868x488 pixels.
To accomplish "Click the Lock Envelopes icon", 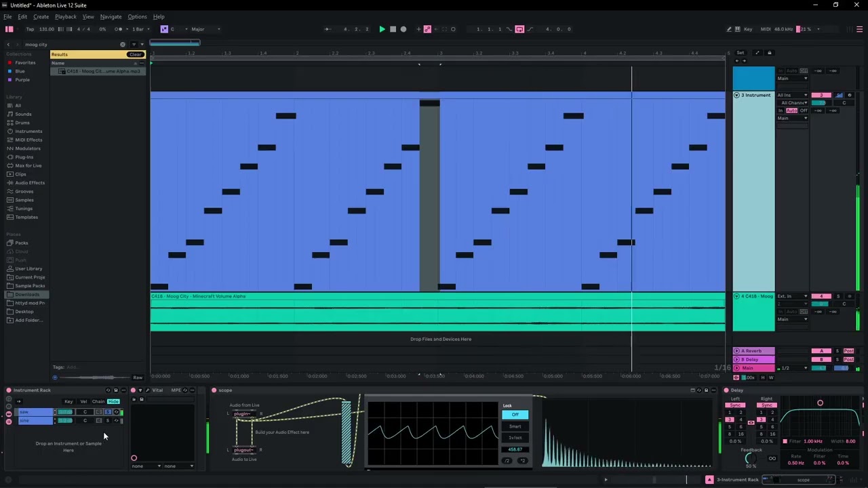I will click(769, 53).
